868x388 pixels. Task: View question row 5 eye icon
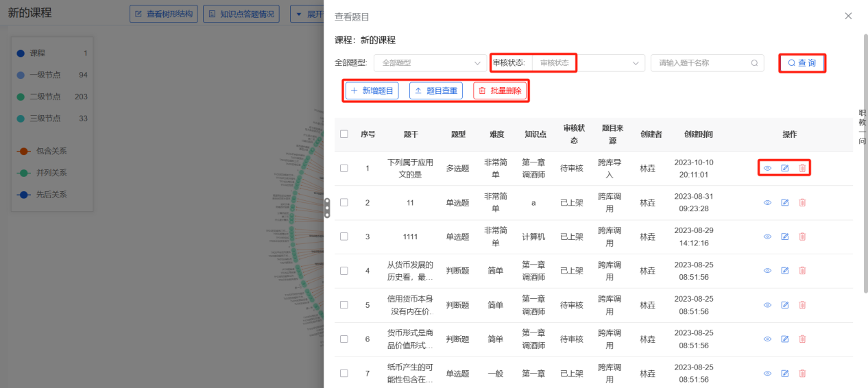point(768,305)
